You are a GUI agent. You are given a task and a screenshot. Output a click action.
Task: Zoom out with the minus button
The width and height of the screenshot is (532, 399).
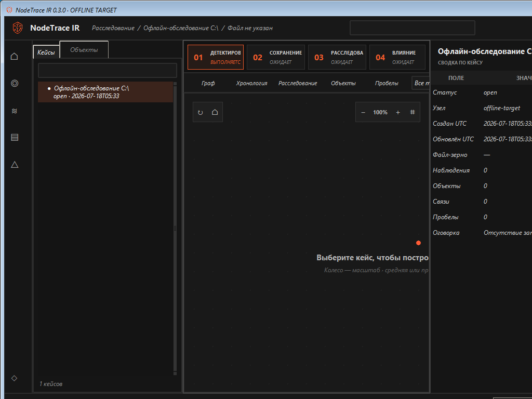[363, 112]
